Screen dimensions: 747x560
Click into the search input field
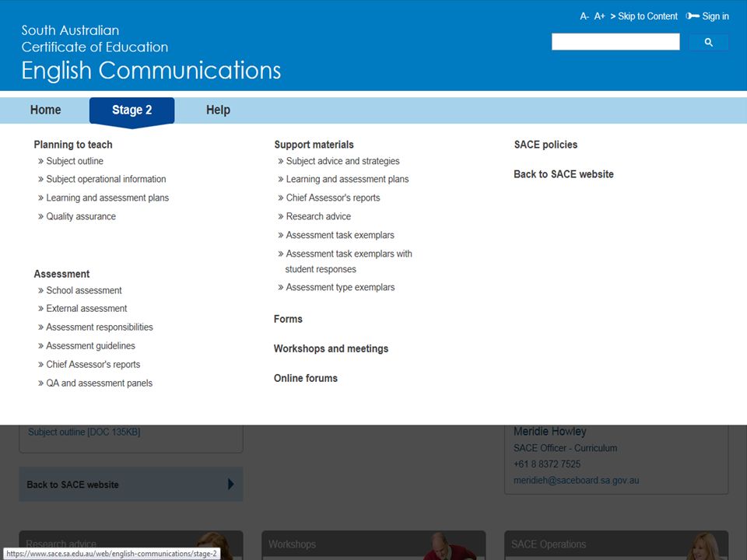615,42
